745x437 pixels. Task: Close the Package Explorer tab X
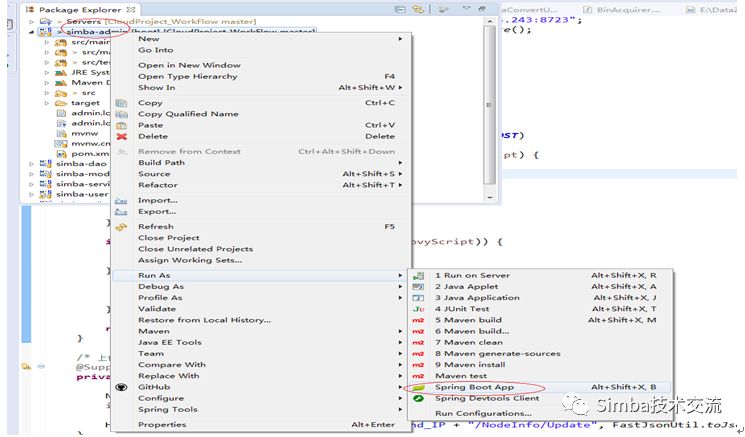[x=132, y=10]
